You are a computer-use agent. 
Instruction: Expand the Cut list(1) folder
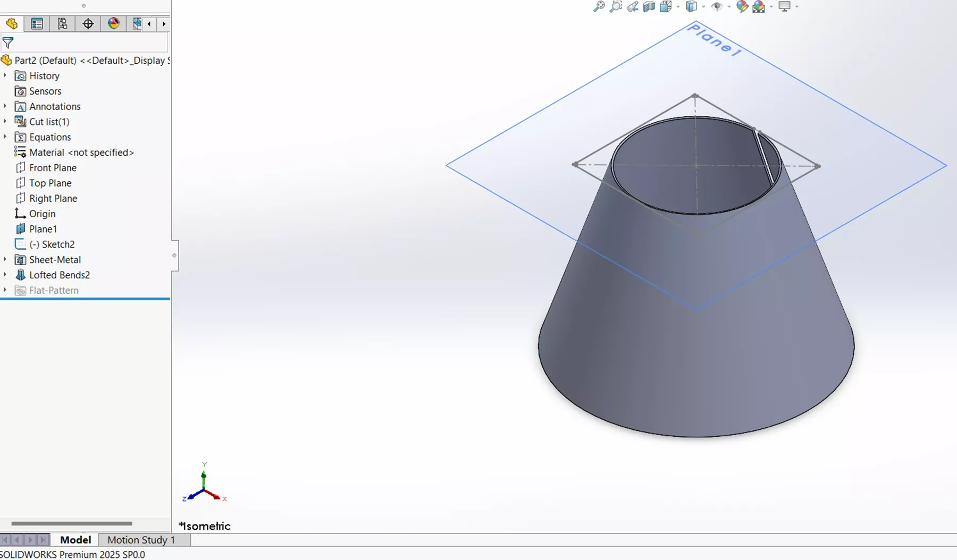tap(5, 122)
